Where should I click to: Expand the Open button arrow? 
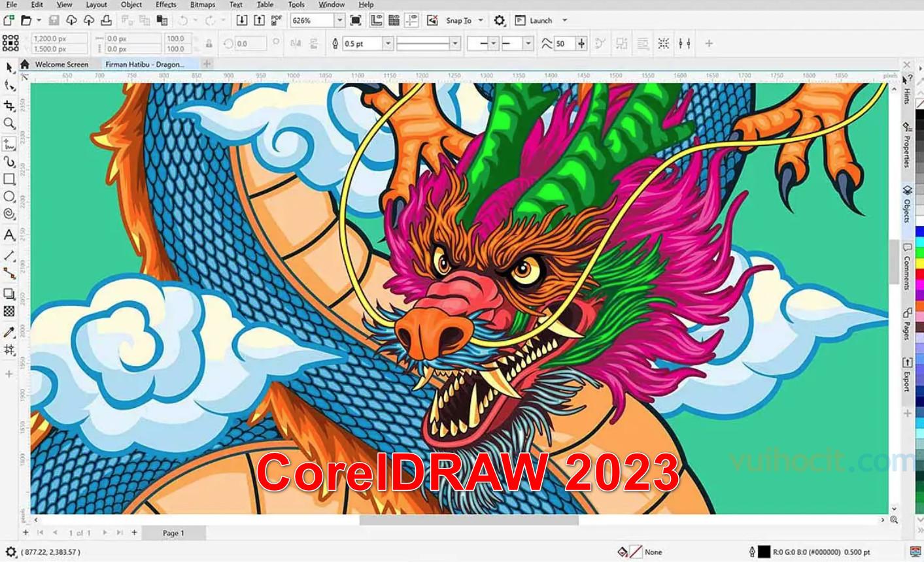coord(39,20)
